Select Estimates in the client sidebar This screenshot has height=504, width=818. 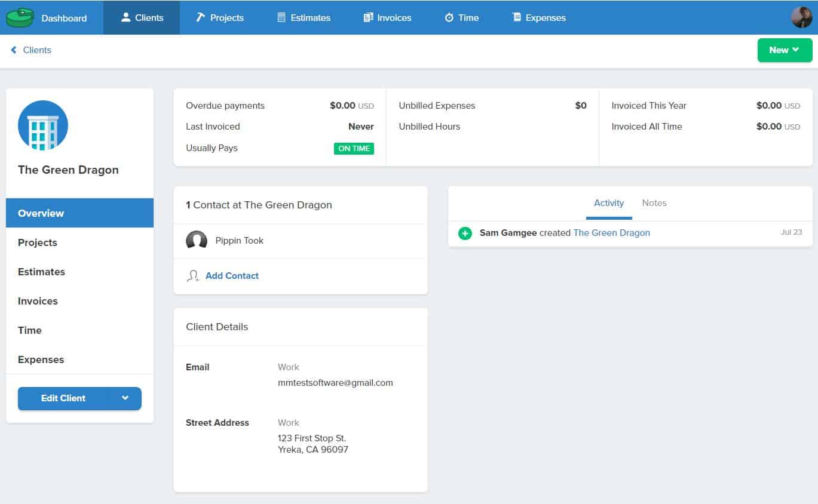pos(79,272)
